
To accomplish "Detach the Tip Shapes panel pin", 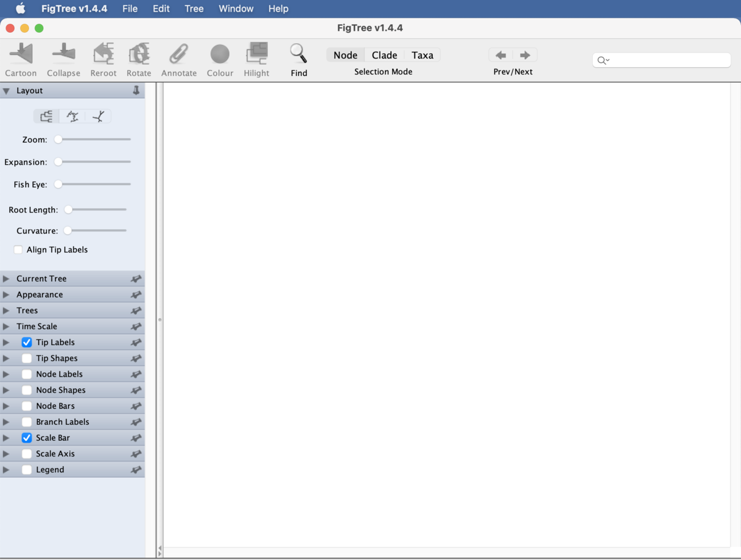I will point(136,358).
